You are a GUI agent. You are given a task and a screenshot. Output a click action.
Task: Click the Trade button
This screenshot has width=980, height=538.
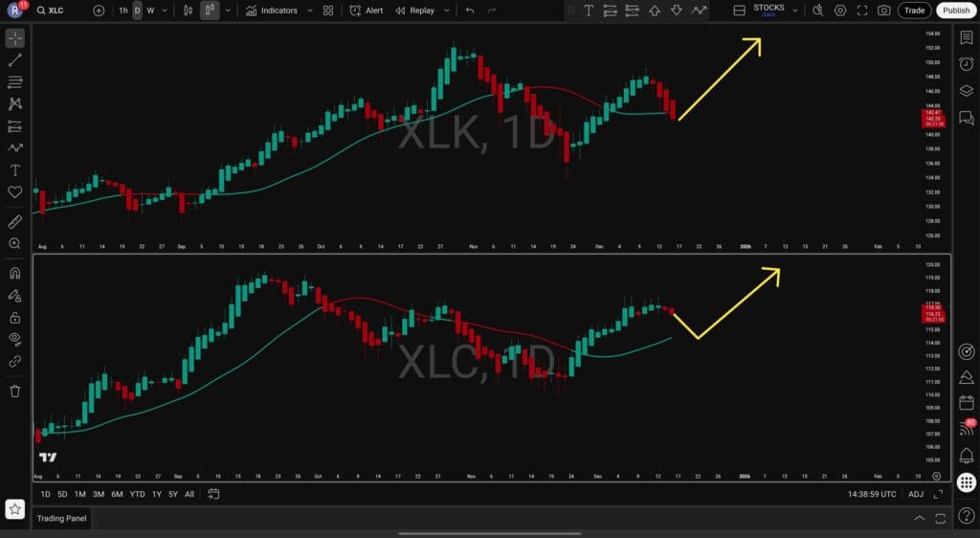point(914,11)
